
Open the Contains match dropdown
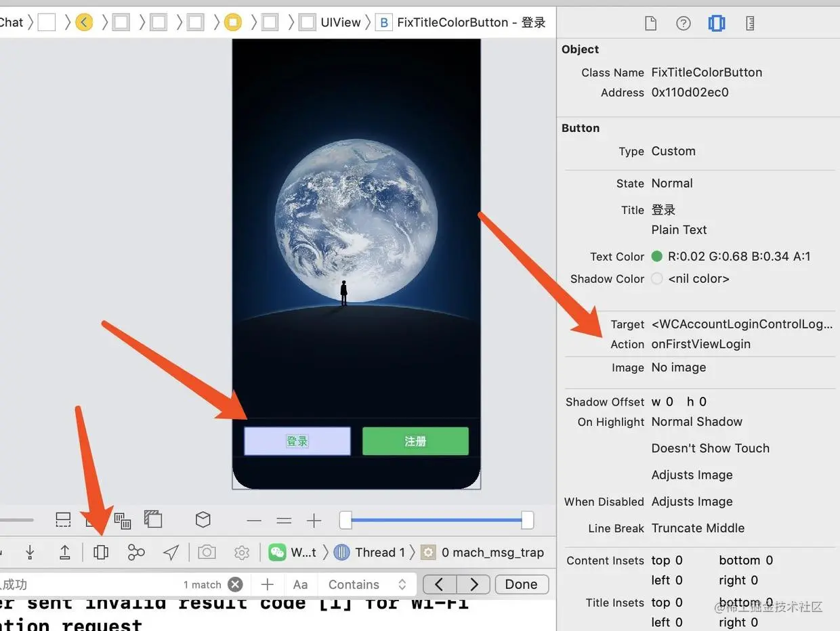pyautogui.click(x=366, y=584)
